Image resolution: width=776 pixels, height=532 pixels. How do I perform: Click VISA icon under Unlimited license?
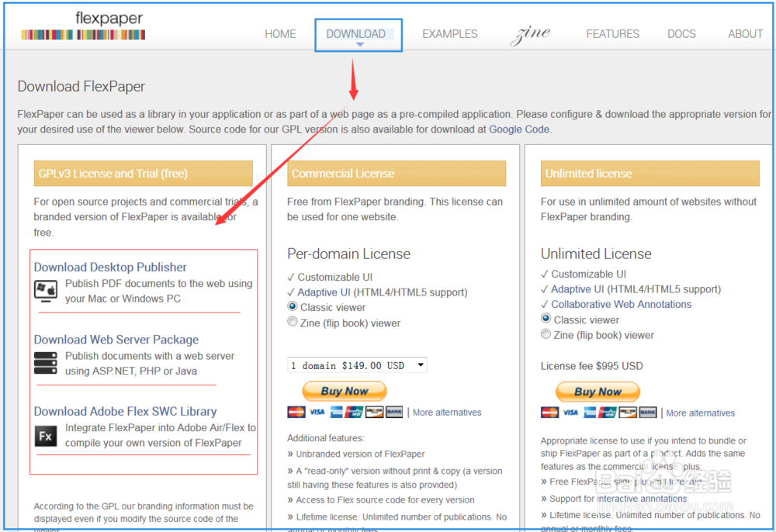pos(570,413)
